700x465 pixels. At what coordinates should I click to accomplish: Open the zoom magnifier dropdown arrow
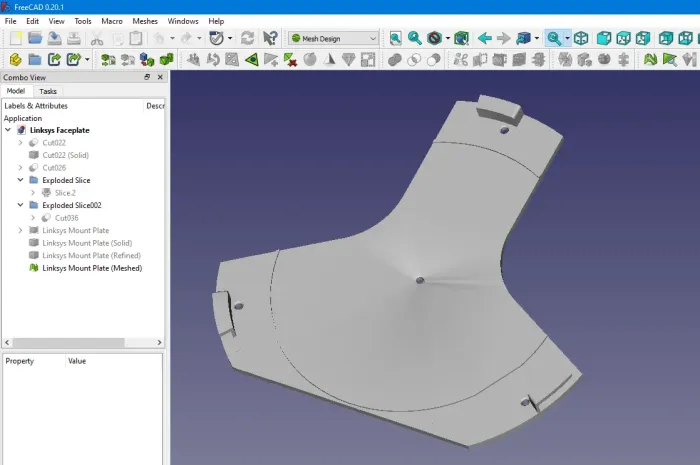pos(567,38)
